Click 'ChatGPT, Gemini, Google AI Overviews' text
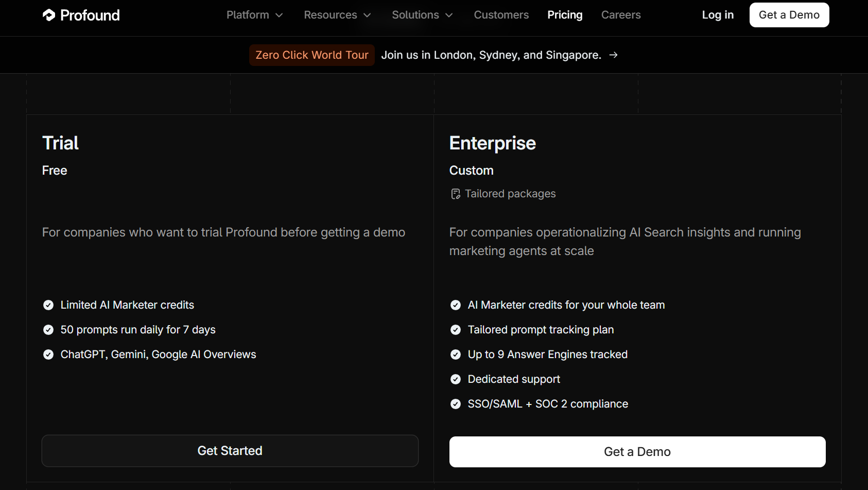Viewport: 868px width, 490px height. (158, 354)
